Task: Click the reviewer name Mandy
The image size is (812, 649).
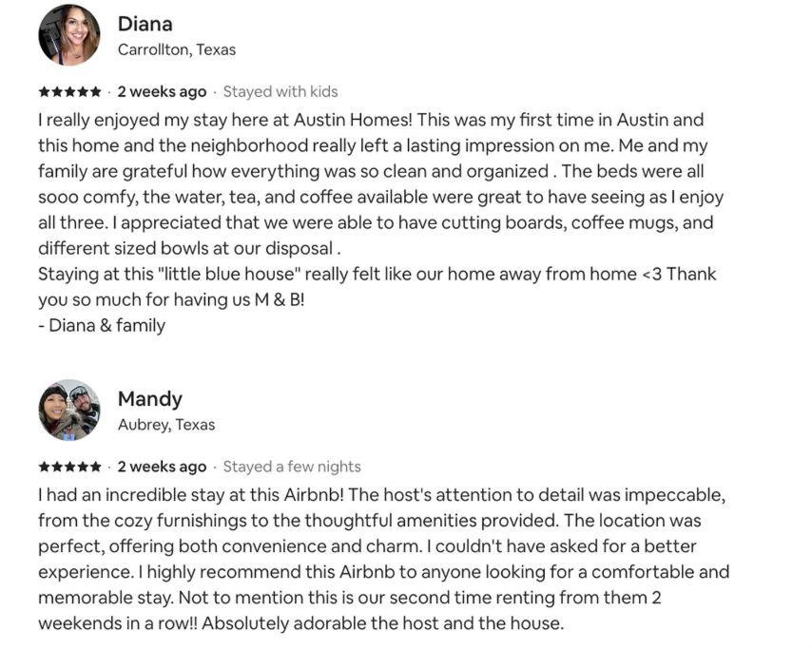Action: [x=150, y=399]
